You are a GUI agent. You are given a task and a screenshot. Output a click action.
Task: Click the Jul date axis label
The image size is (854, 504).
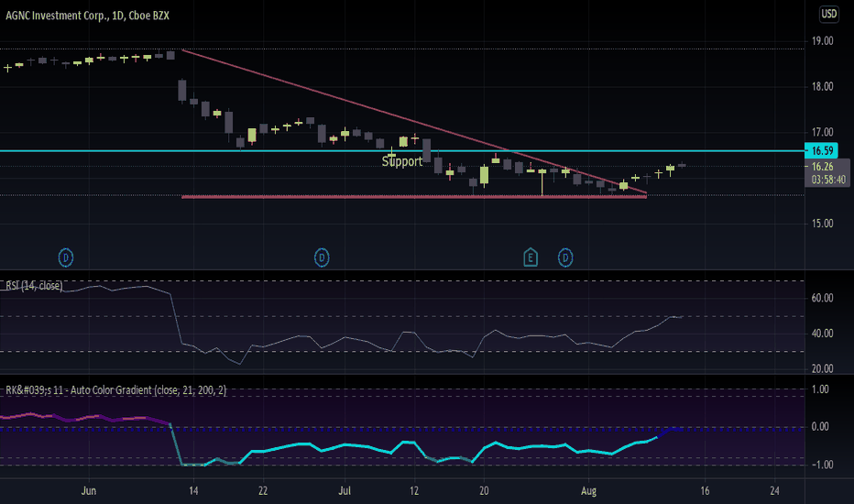[345, 491]
